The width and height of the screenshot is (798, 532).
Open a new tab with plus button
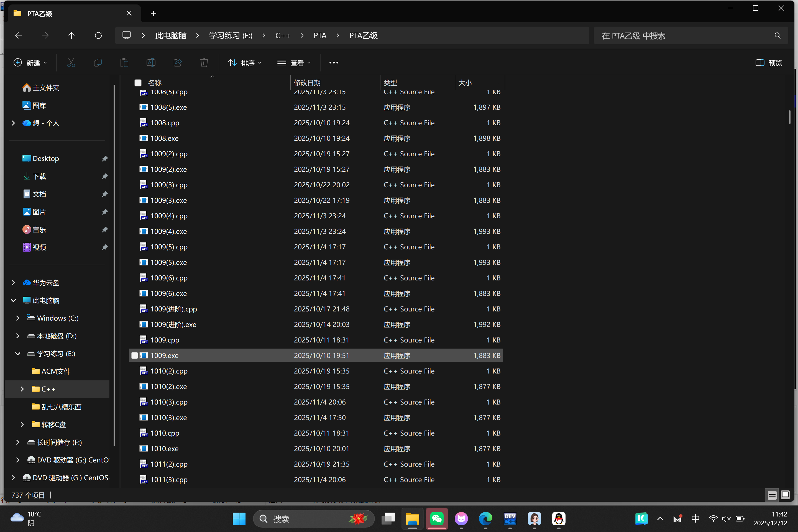coord(153,14)
